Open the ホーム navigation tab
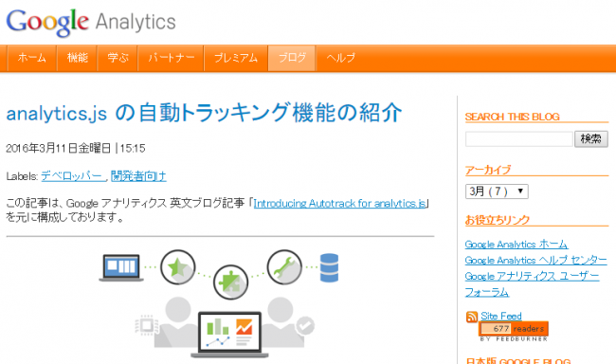The image size is (616, 364). pyautogui.click(x=32, y=58)
